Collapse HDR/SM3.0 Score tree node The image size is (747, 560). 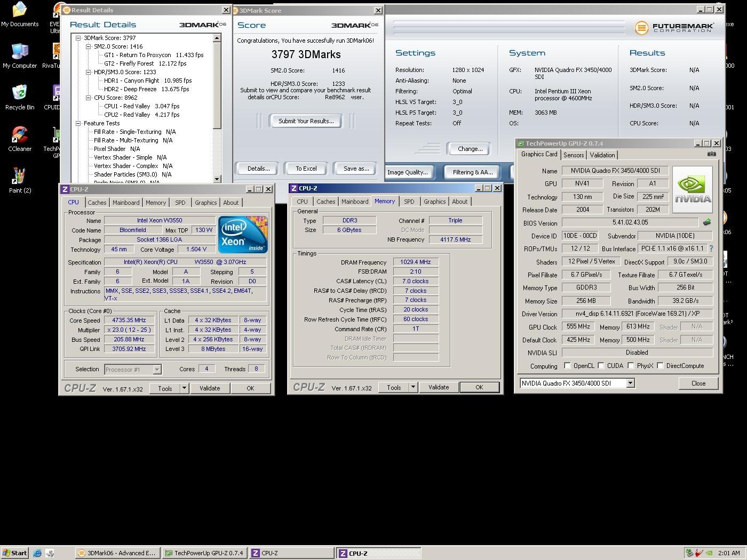[x=89, y=72]
